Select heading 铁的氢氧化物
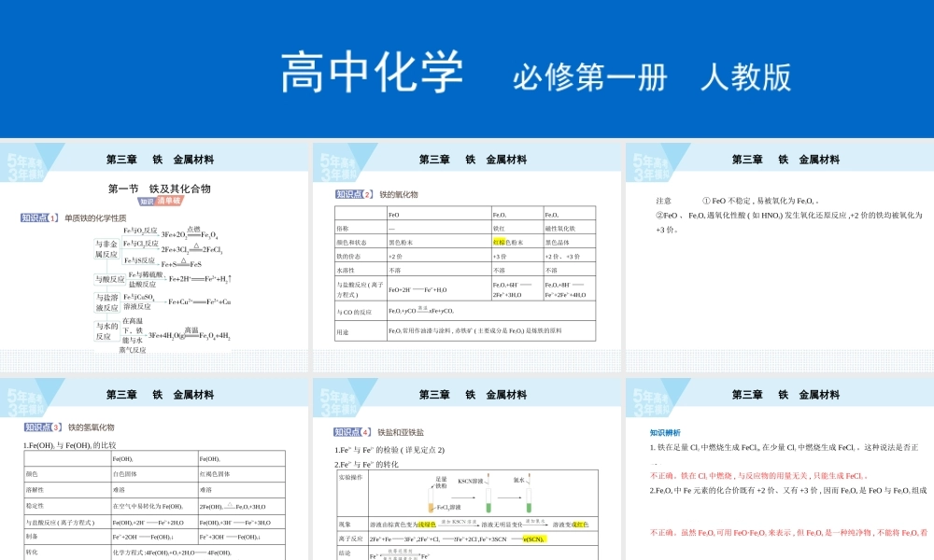 tap(92, 427)
